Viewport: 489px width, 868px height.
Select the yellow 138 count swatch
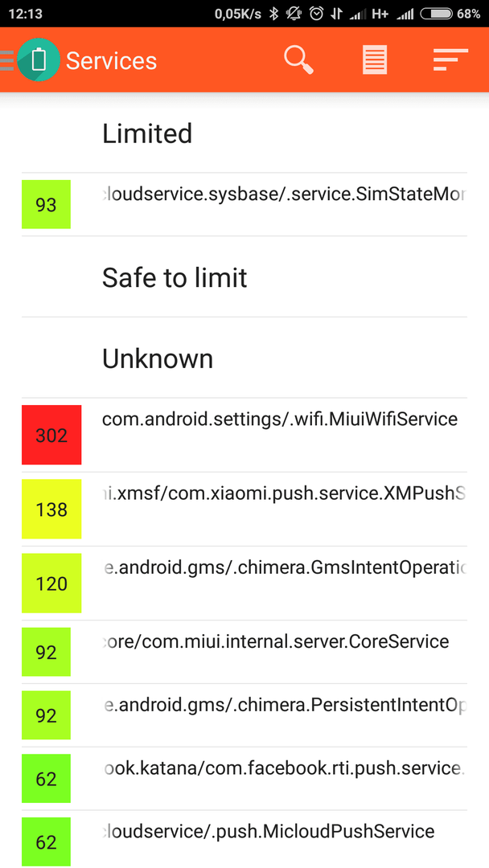point(51,510)
